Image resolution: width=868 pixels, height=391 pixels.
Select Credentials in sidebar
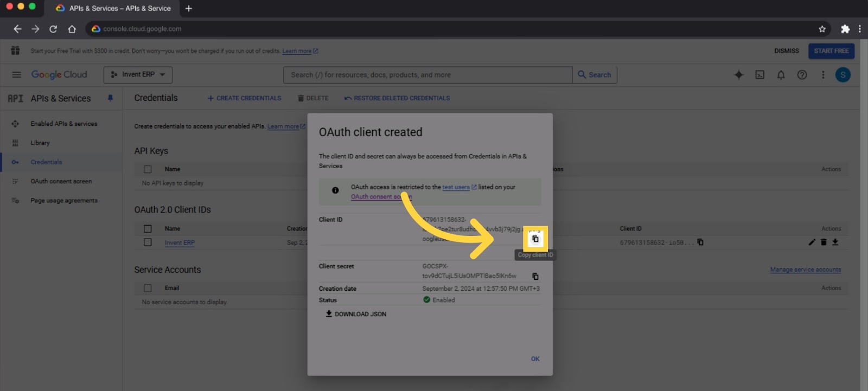(61, 162)
